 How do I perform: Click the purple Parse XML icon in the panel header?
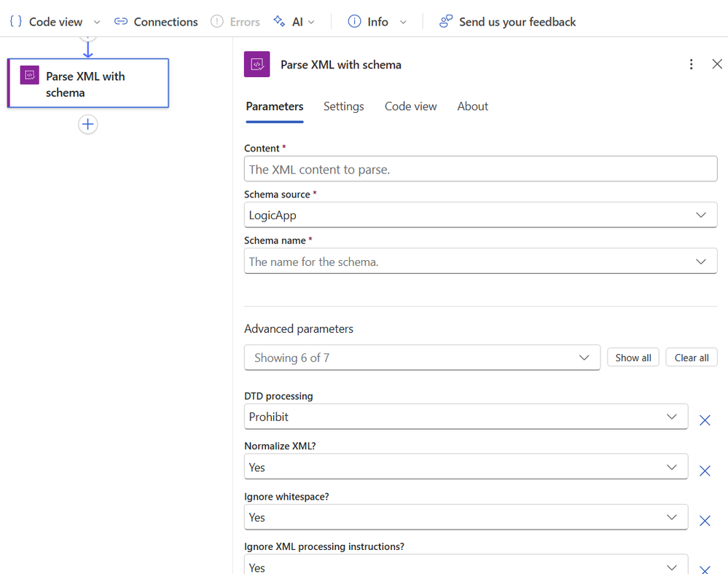tap(257, 64)
